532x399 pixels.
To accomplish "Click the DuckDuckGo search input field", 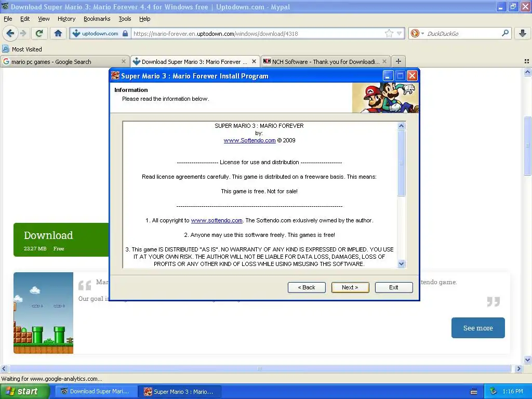I will click(463, 34).
